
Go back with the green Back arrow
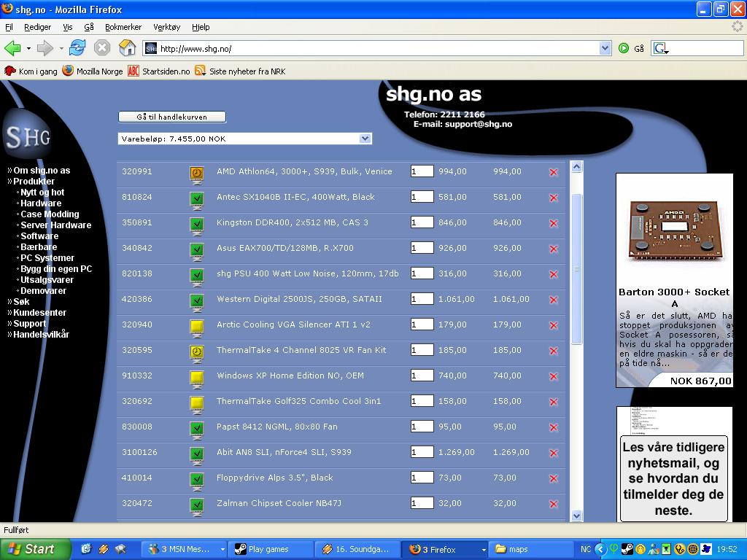12,48
